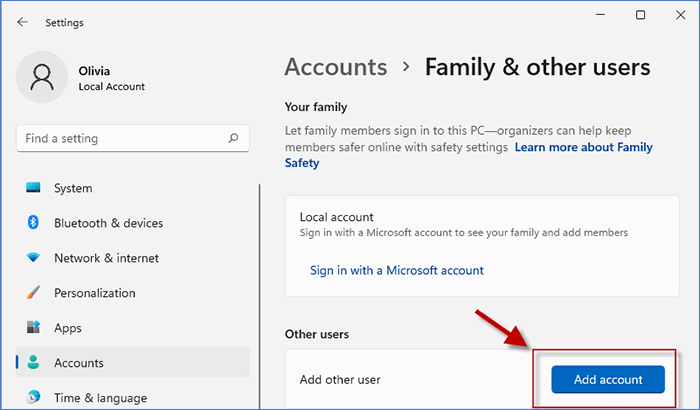Open Bluetooth & devices settings
700x410 pixels.
(108, 223)
